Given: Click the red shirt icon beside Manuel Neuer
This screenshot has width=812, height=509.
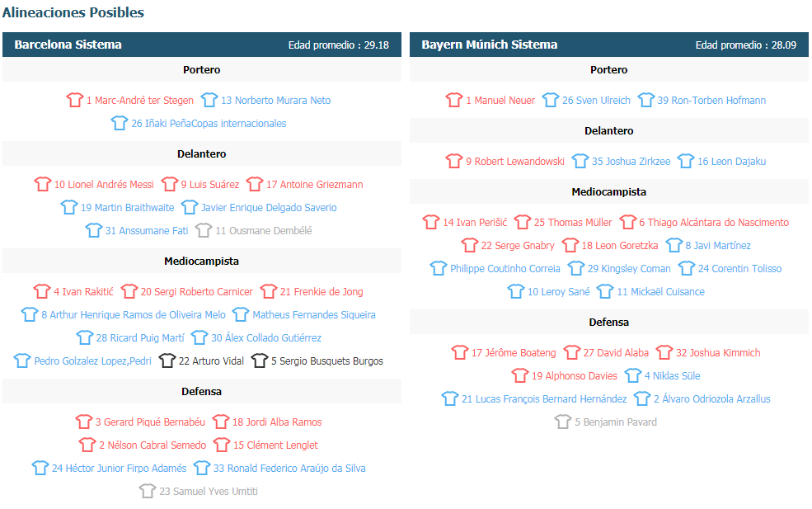Looking at the screenshot, I should (454, 100).
